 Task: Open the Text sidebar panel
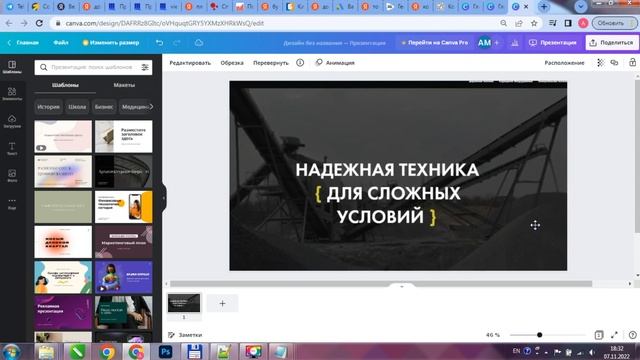point(12,149)
